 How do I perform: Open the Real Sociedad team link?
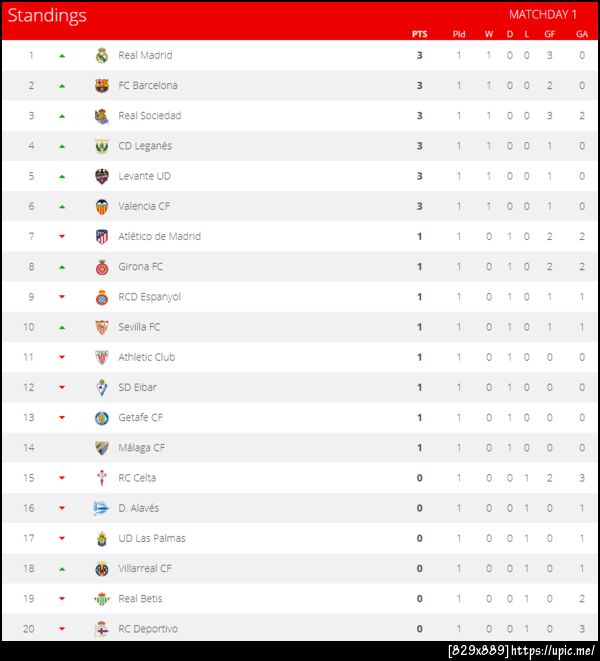(149, 116)
